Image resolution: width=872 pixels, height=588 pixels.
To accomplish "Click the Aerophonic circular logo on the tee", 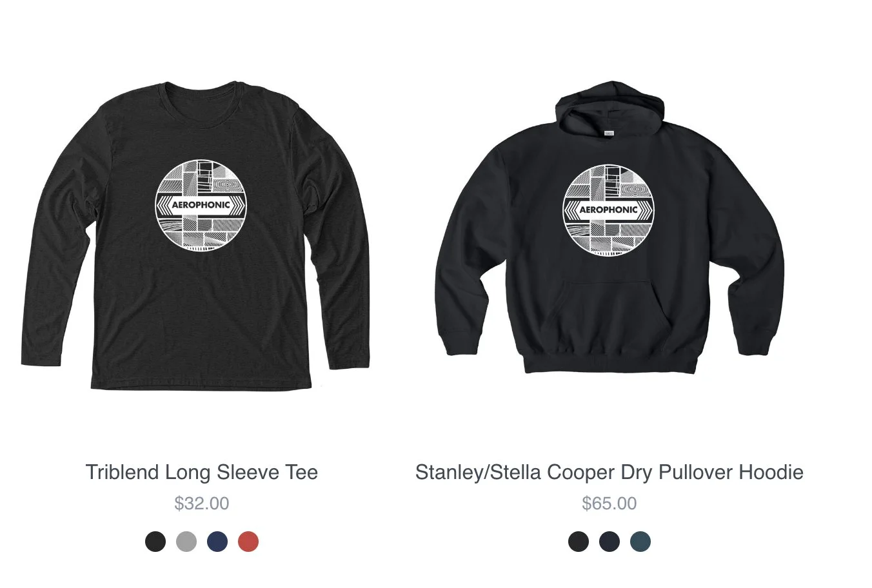I will (201, 205).
